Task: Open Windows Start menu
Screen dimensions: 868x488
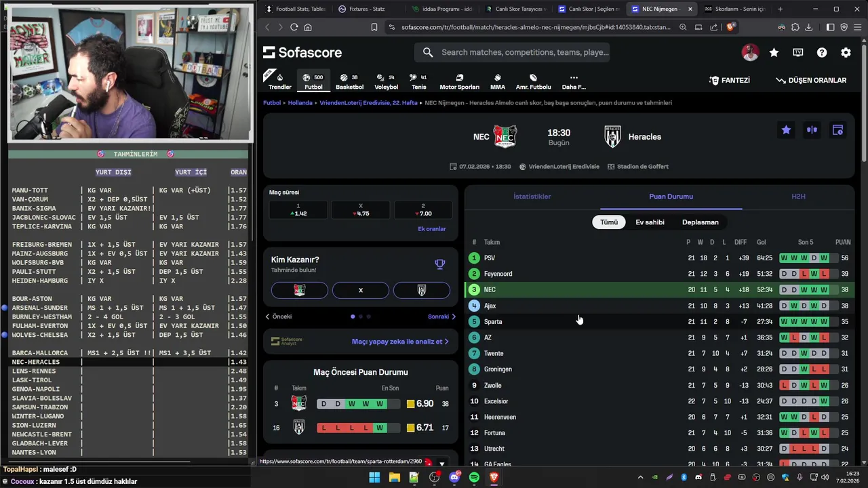Action: click(374, 477)
